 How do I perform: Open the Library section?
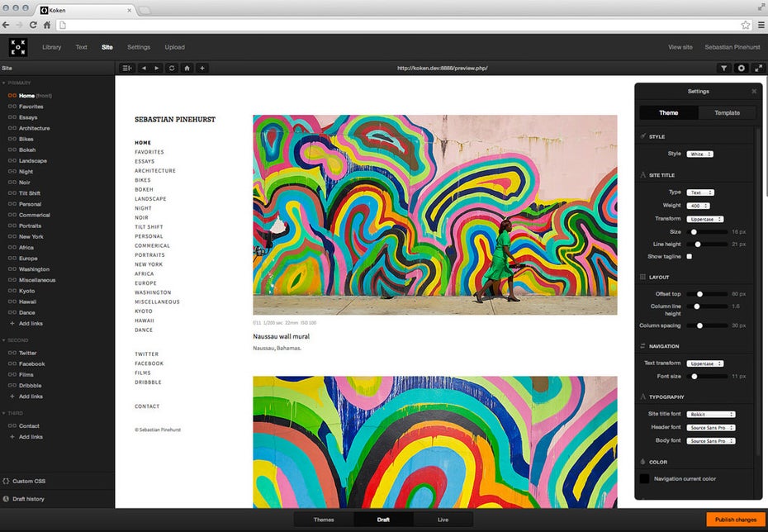tap(51, 47)
